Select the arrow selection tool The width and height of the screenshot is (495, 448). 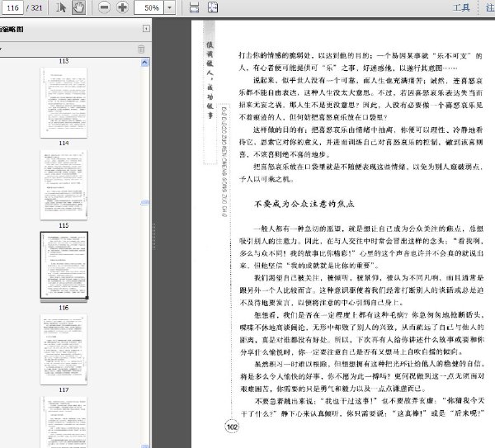click(x=61, y=7)
